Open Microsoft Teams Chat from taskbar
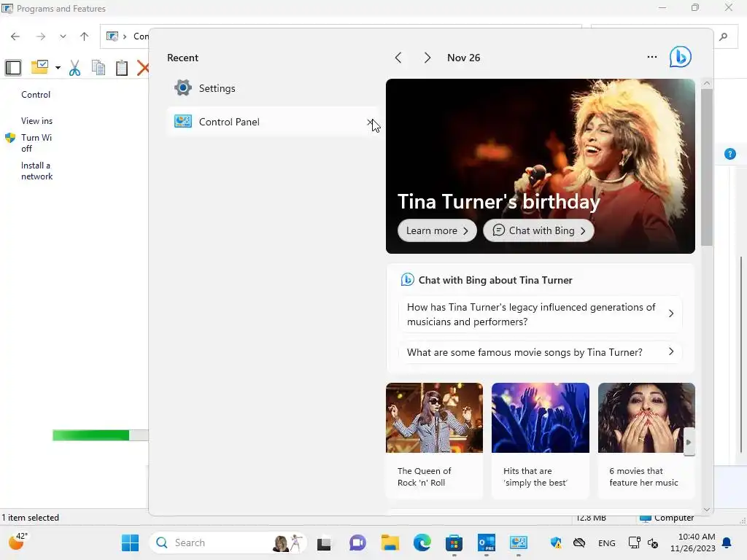Screen dimensions: 747x560 (357, 542)
